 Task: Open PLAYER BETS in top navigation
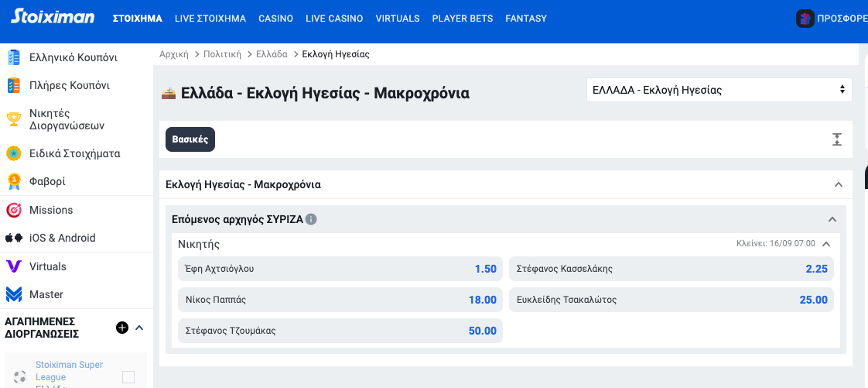pos(462,19)
